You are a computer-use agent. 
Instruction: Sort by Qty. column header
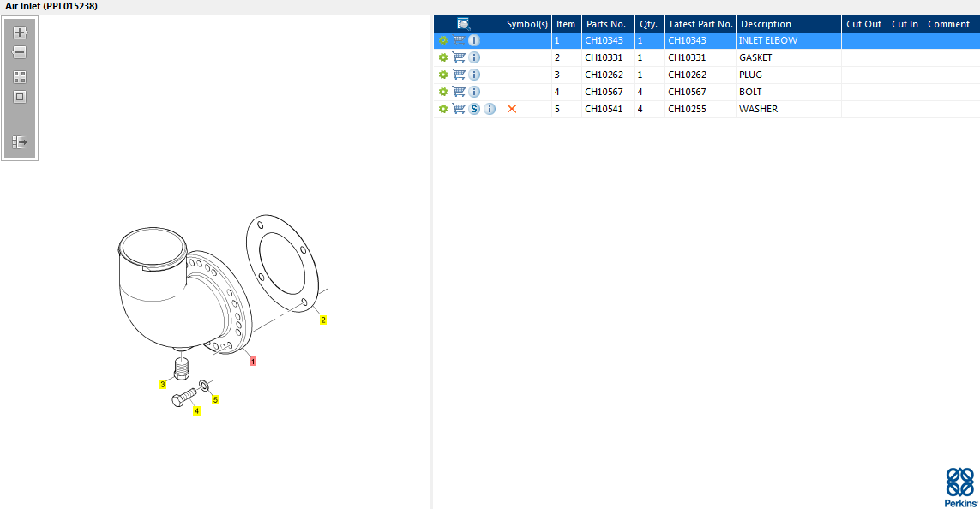point(649,24)
